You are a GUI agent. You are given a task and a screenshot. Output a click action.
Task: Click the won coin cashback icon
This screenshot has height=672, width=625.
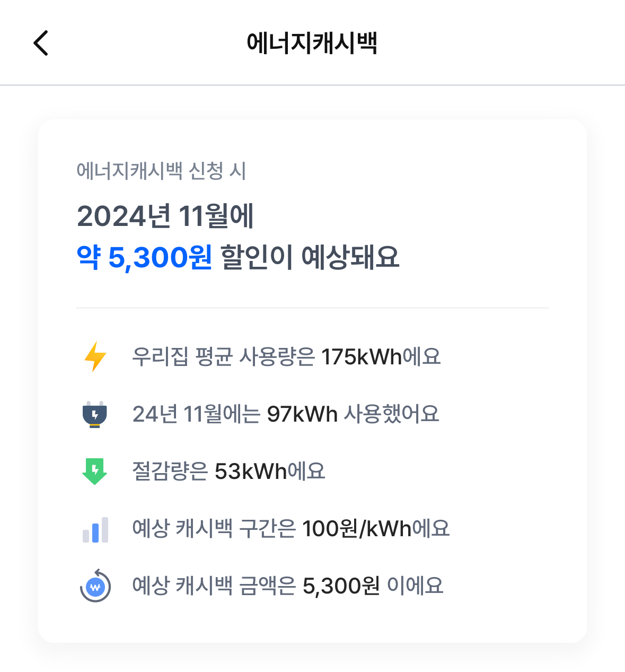[x=95, y=586]
